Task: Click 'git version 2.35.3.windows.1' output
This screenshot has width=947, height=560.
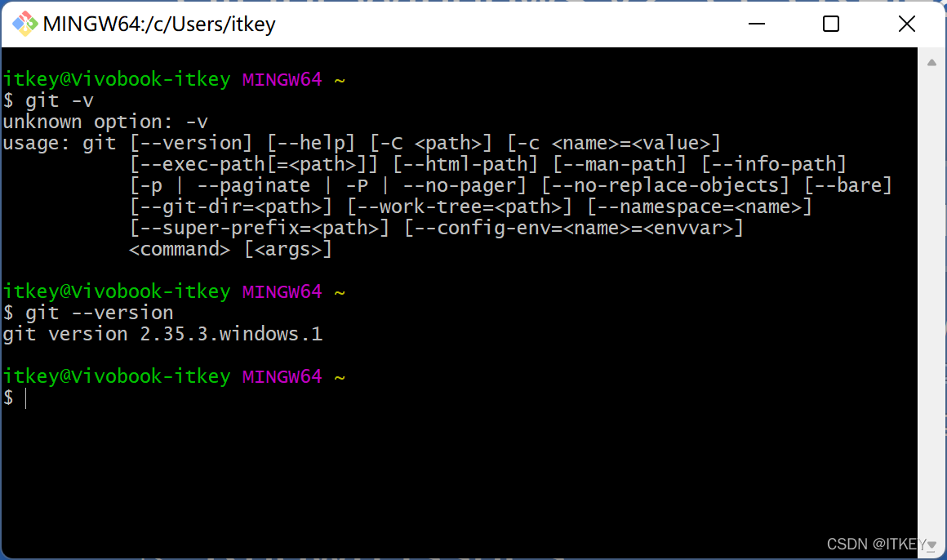Action: tap(162, 334)
